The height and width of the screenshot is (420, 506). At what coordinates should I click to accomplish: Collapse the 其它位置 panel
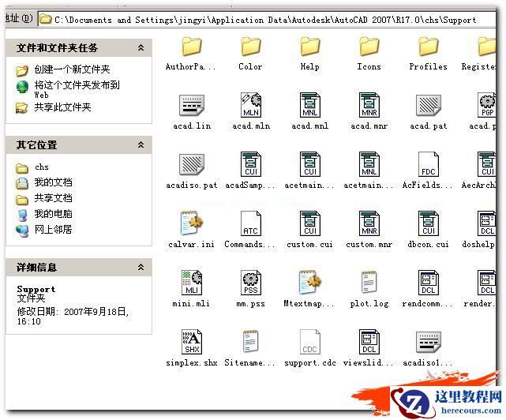coord(141,144)
